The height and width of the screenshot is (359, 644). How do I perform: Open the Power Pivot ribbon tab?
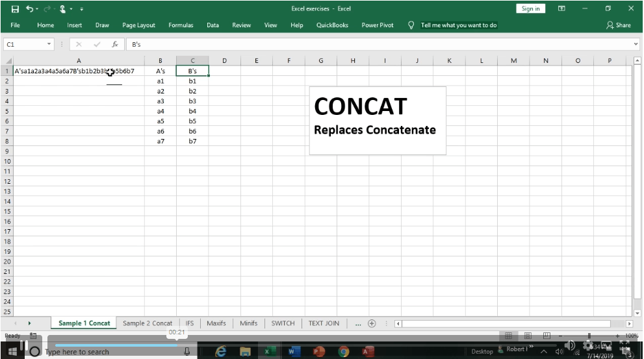378,25
